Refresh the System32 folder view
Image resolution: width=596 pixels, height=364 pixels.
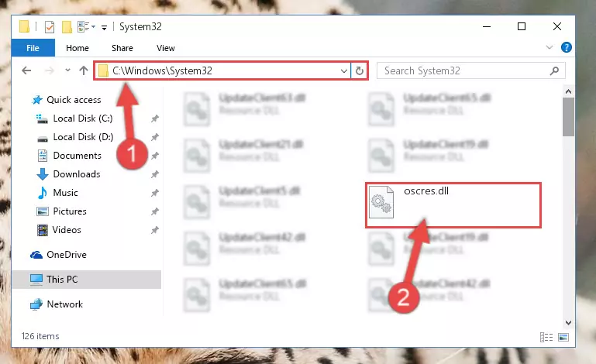click(359, 70)
